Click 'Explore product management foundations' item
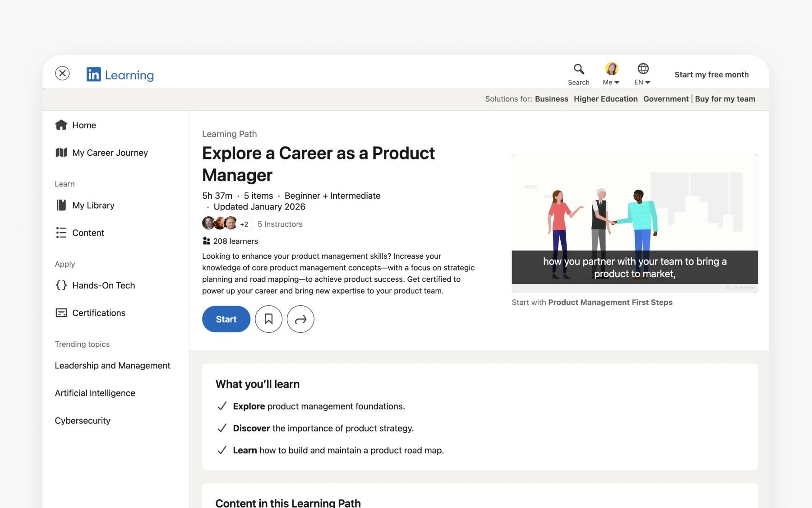The height and width of the screenshot is (508, 812). click(x=318, y=406)
